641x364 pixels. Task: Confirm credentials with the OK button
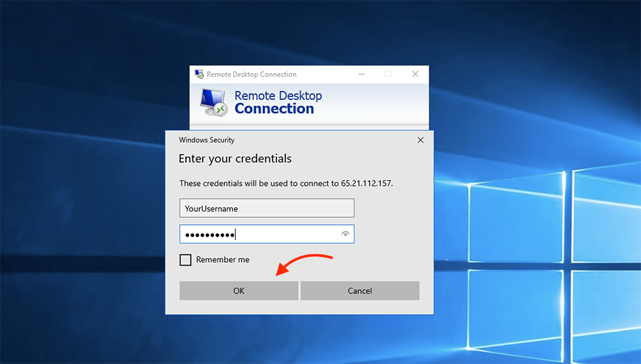[238, 290]
